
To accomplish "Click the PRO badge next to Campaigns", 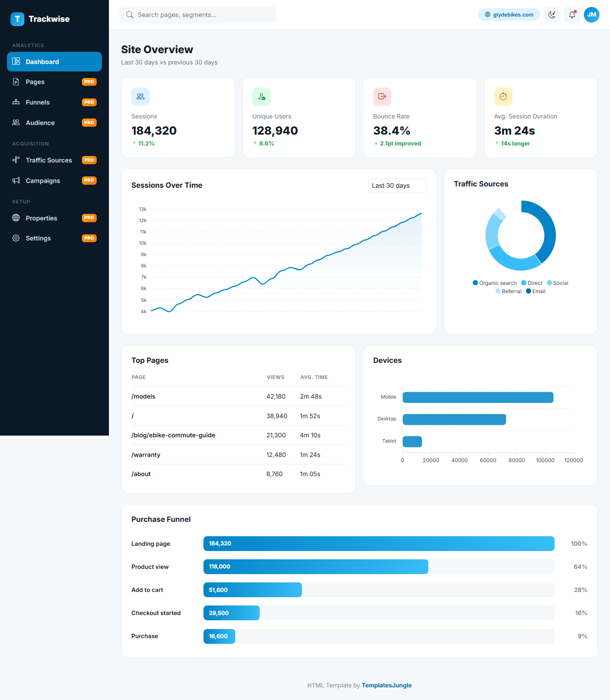I will tap(89, 180).
